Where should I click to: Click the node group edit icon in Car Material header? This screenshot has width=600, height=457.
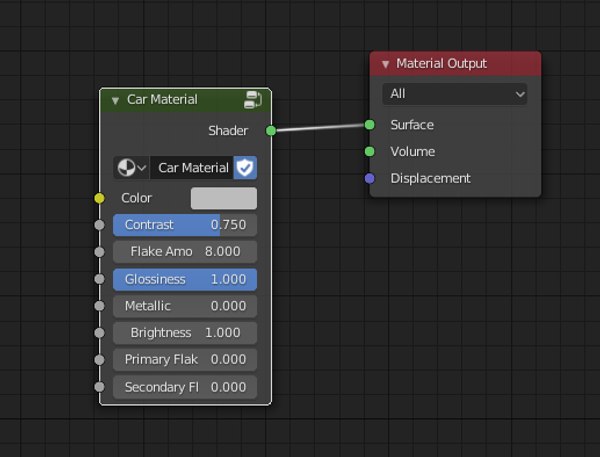point(253,100)
